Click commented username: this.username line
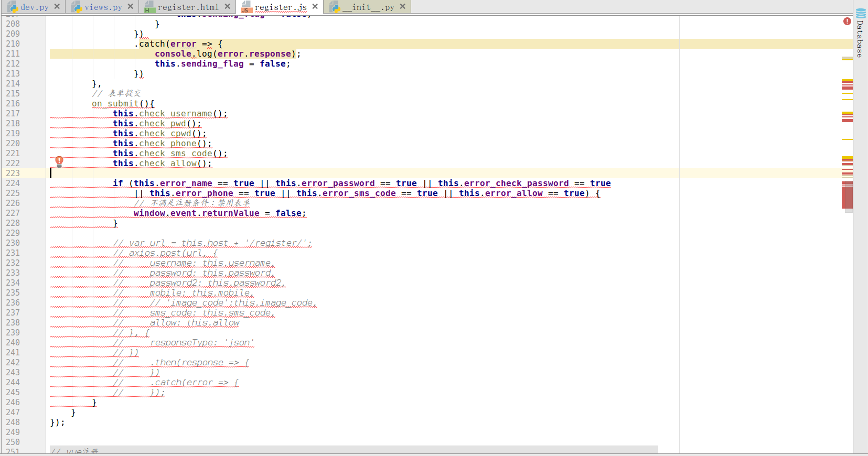This screenshot has height=456, width=868. click(194, 263)
